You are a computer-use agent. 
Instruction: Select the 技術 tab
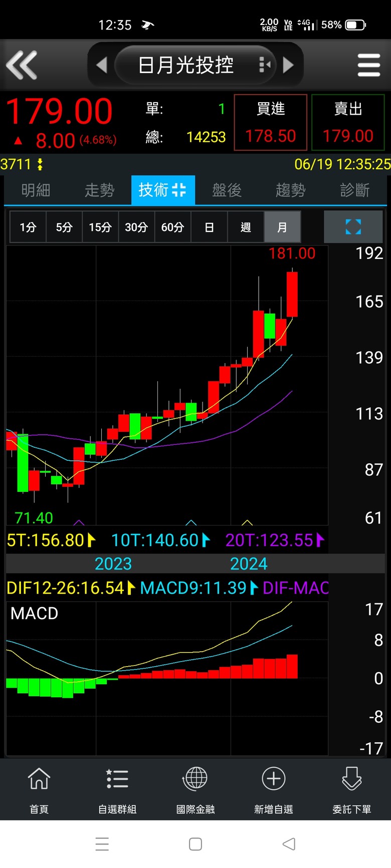click(x=163, y=190)
